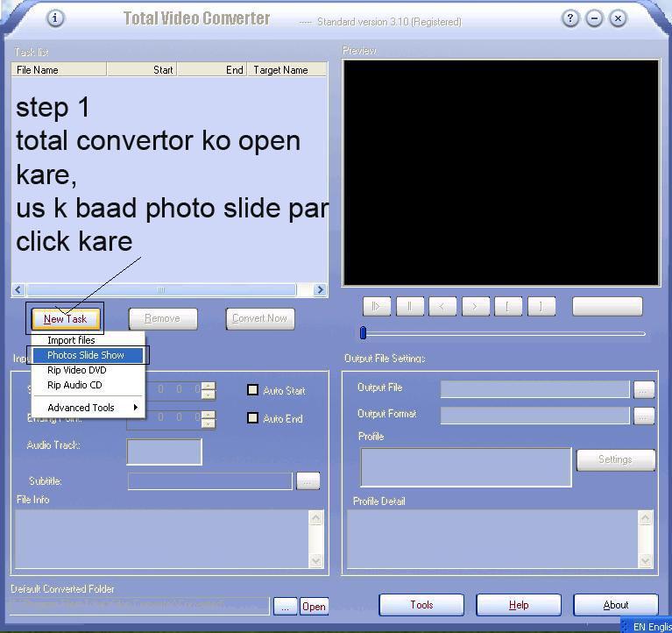Pause the preview playback
Screen dimensions: 672x633
(x=410, y=306)
